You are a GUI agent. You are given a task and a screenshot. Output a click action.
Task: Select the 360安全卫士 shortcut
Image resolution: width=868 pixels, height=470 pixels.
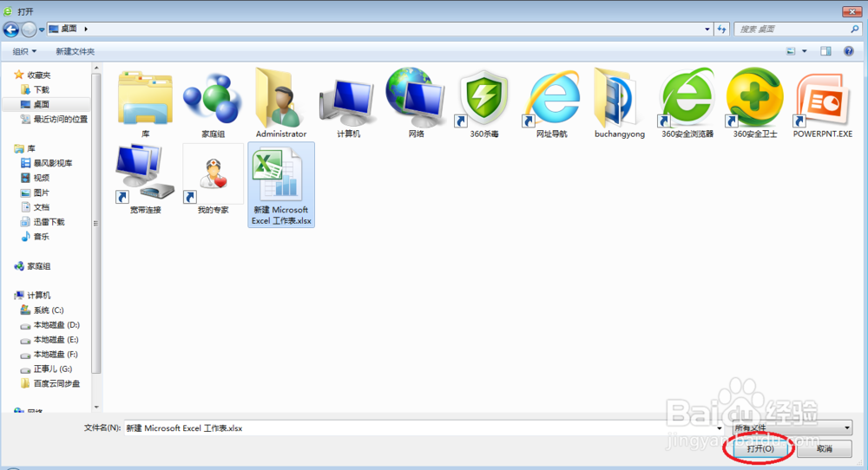(755, 103)
